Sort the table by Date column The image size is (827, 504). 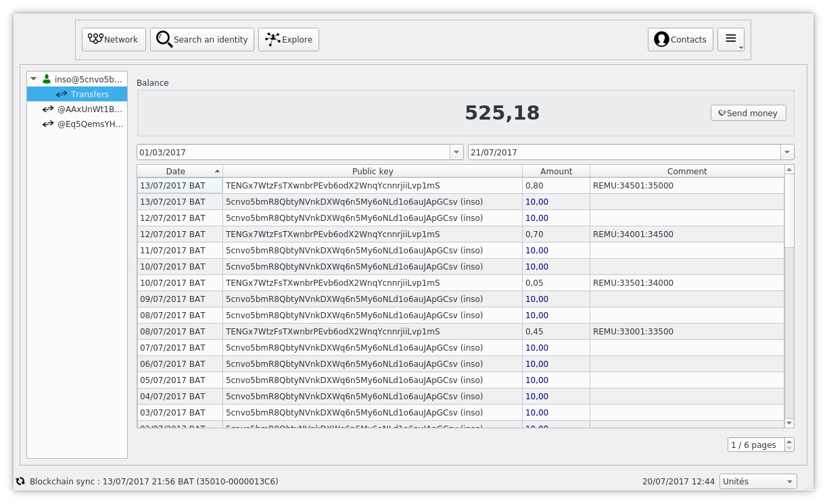point(180,171)
